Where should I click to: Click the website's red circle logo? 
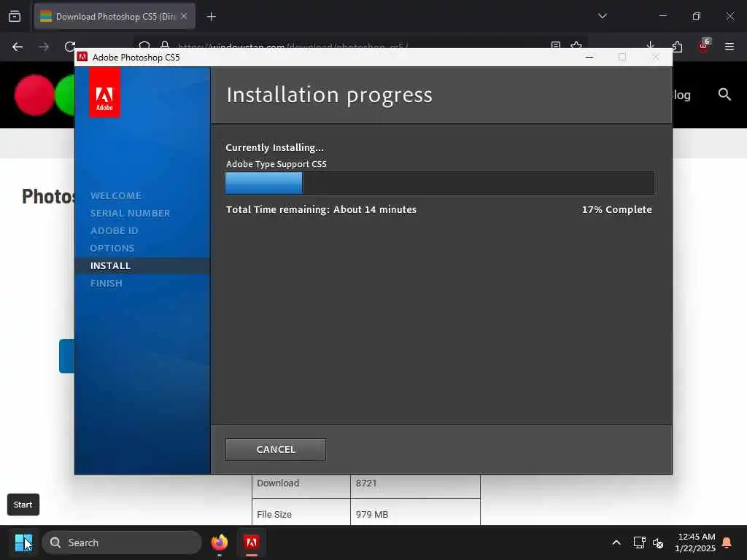click(34, 96)
